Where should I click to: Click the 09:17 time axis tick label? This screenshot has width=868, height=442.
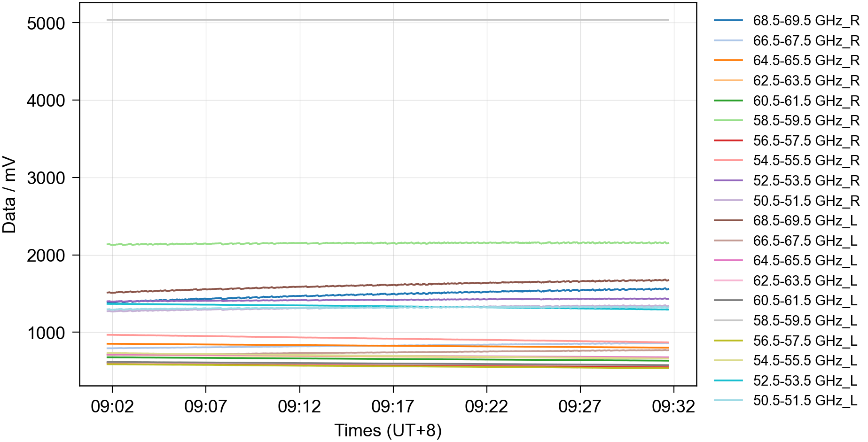(x=392, y=406)
